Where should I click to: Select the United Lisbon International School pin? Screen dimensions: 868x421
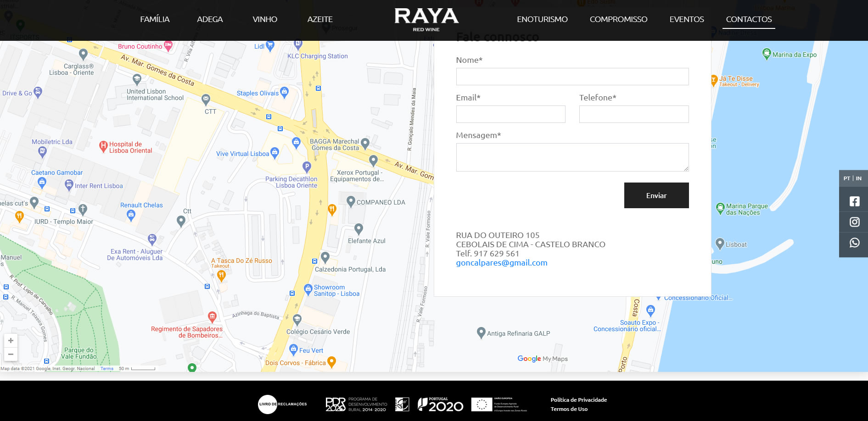[137, 79]
